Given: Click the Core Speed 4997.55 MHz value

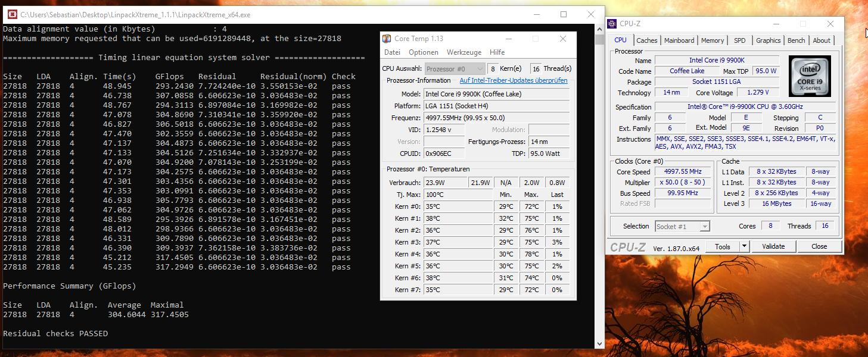Looking at the screenshot, I should [x=683, y=172].
